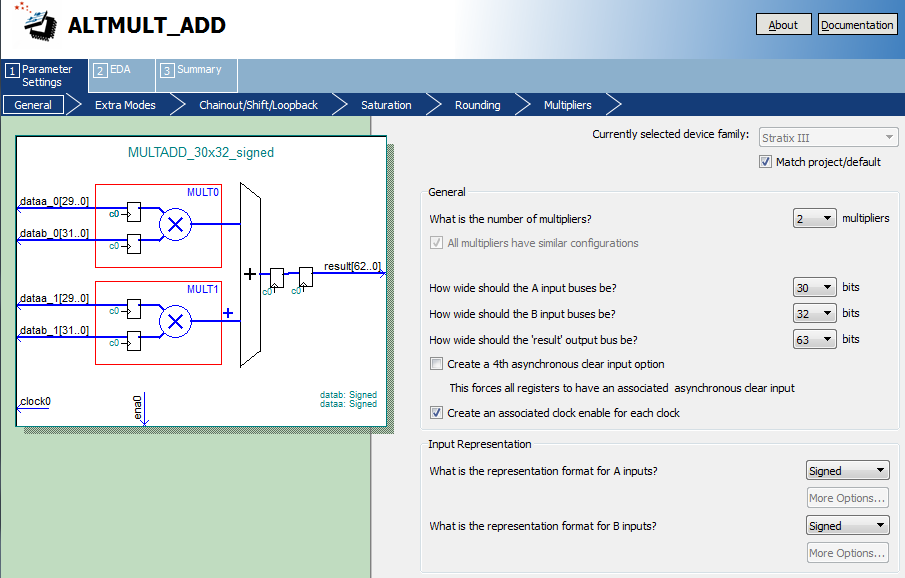Toggle the Match project/default checkbox

(765, 162)
